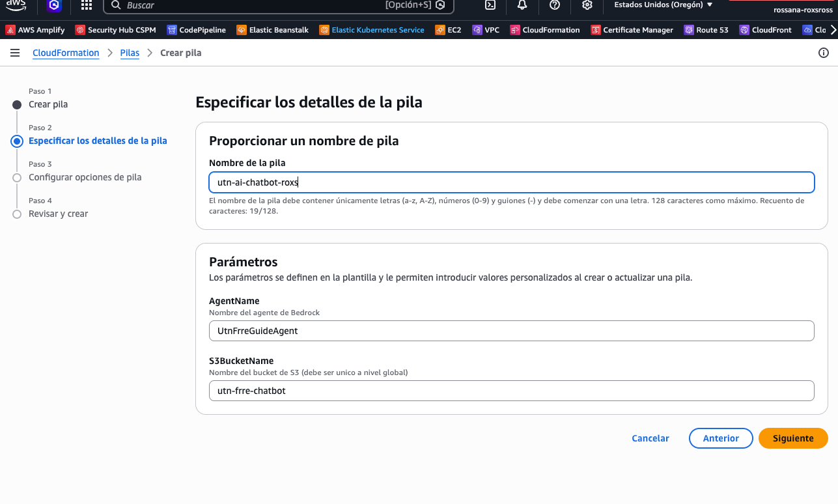838x504 pixels.
Task: Click heading Proporcionar un nombre de pila
Action: [x=304, y=141]
